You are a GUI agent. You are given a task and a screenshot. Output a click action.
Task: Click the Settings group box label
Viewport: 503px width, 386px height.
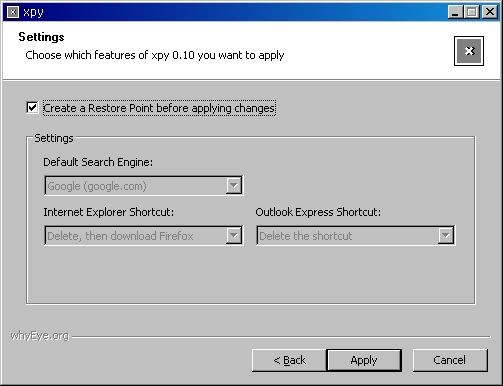pos(54,138)
